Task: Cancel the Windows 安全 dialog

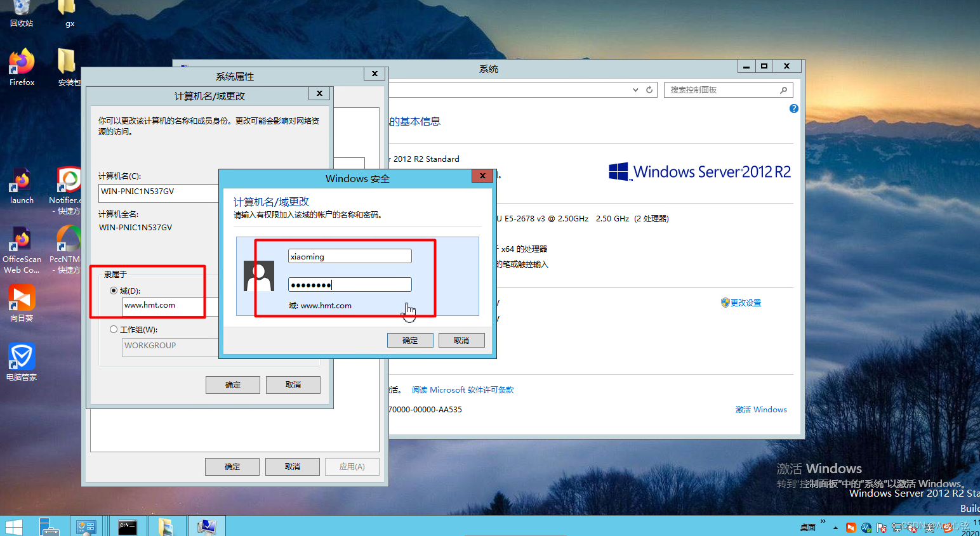Action: pyautogui.click(x=461, y=341)
